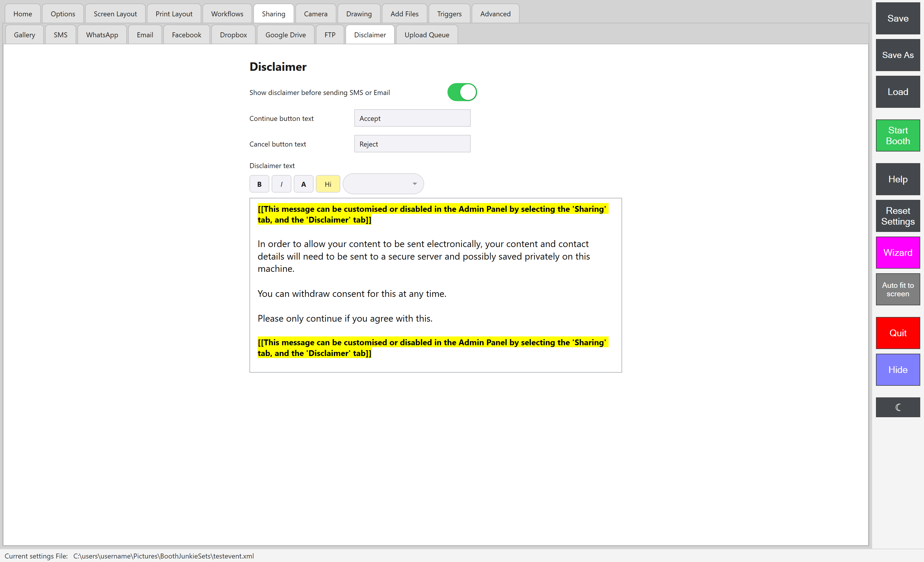Switch to SMS sub-tab
The width and height of the screenshot is (924, 562).
point(60,35)
